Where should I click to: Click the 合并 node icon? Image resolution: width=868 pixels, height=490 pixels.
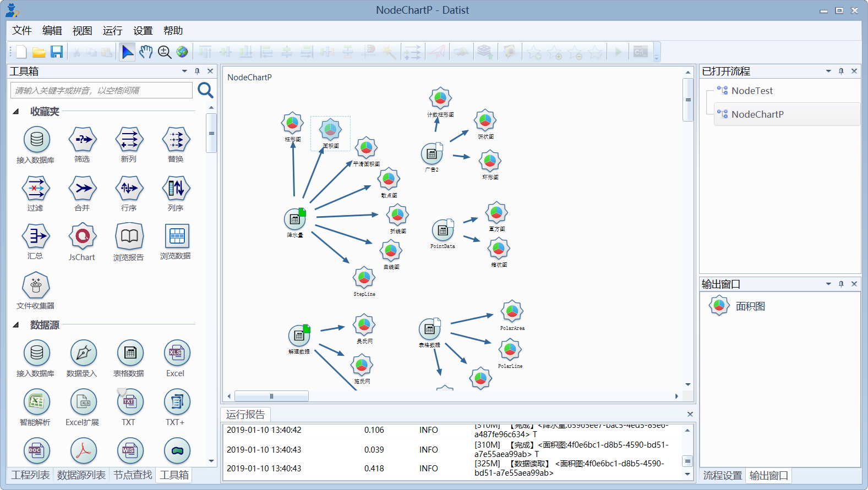click(83, 188)
